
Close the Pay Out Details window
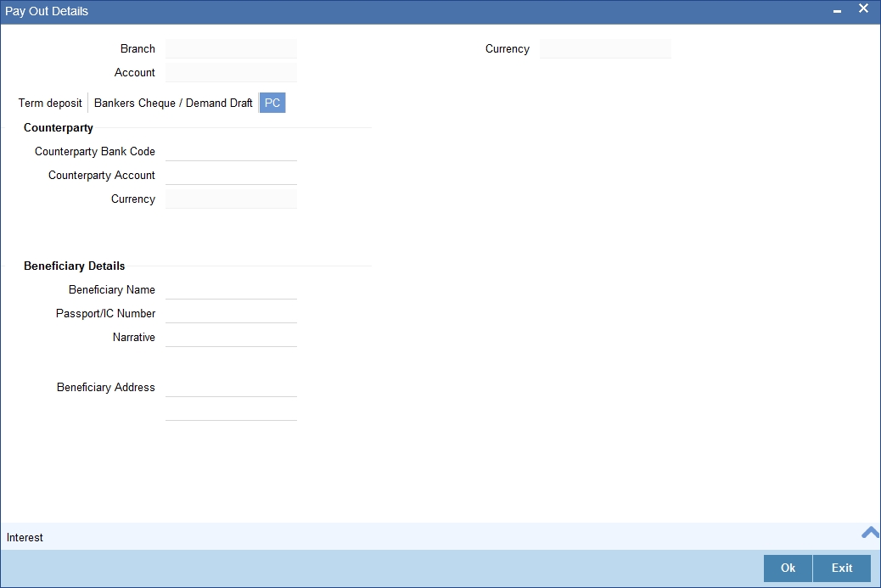pos(863,8)
